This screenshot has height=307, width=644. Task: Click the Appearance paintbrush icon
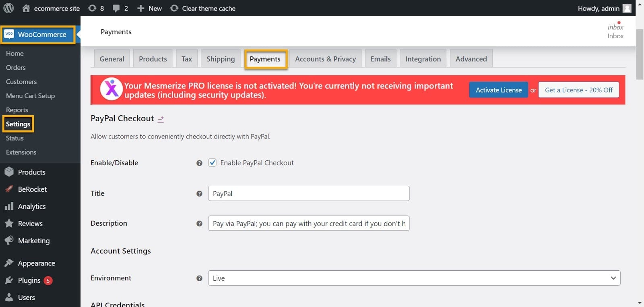(x=9, y=263)
